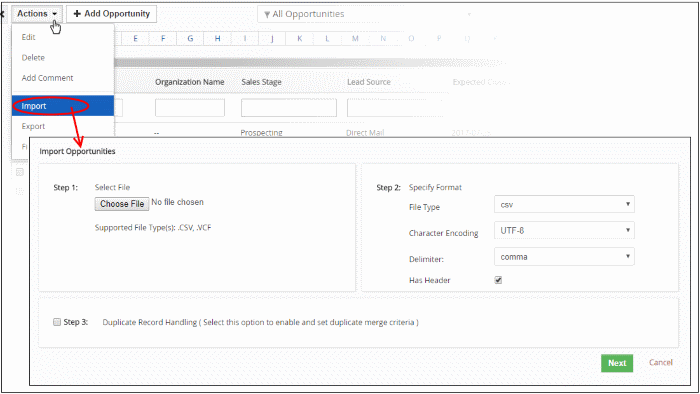Click the Prospecting cell in the row

(x=262, y=133)
